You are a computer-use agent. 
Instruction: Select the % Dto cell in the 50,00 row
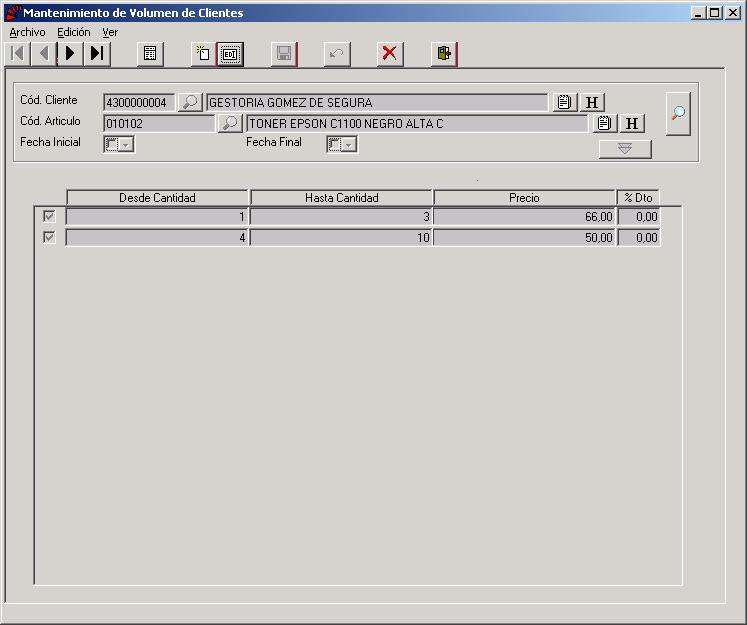click(x=639, y=237)
